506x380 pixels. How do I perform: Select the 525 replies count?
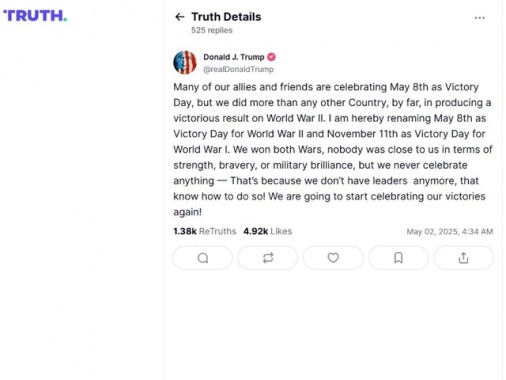tap(212, 30)
